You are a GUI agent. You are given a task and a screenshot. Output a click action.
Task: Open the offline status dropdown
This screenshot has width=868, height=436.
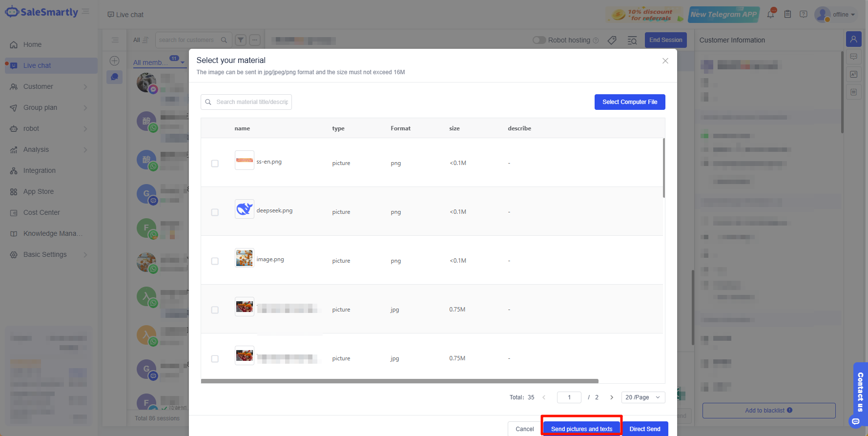(x=844, y=15)
